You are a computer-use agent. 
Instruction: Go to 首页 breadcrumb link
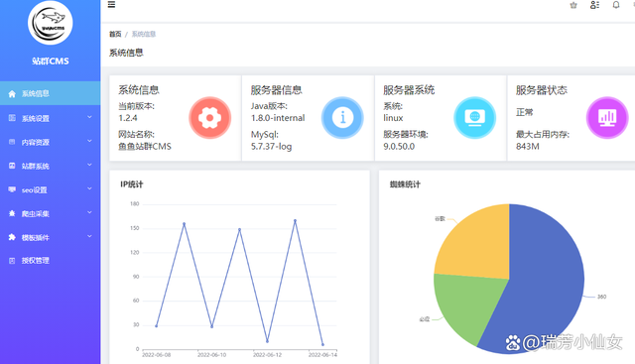tap(115, 34)
